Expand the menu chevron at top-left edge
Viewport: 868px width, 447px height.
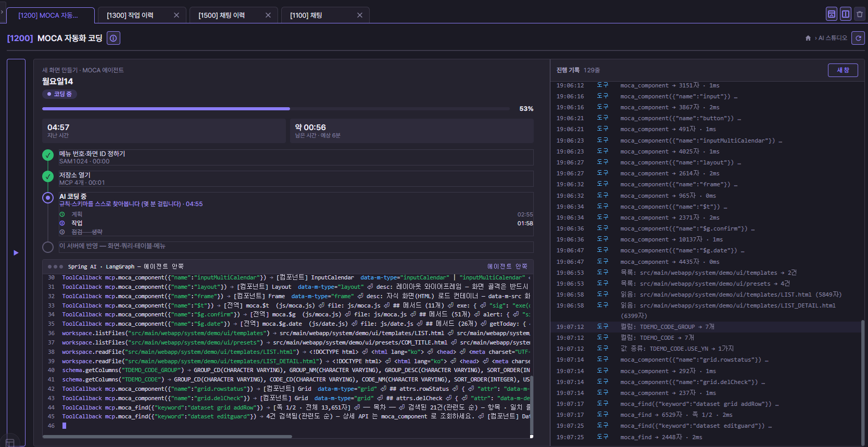[2, 11]
